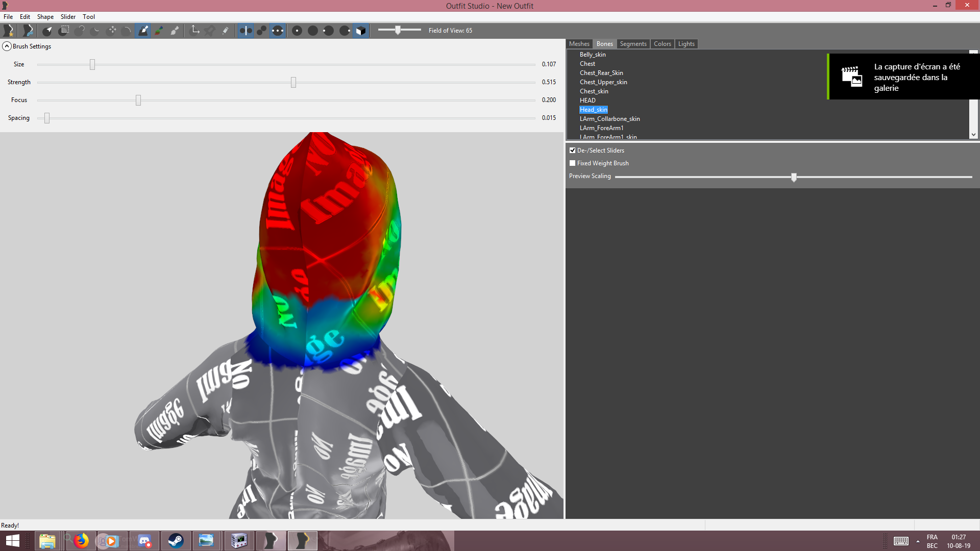Select the Mask brush tool
Viewport: 980px width, 551px height.
(x=63, y=31)
